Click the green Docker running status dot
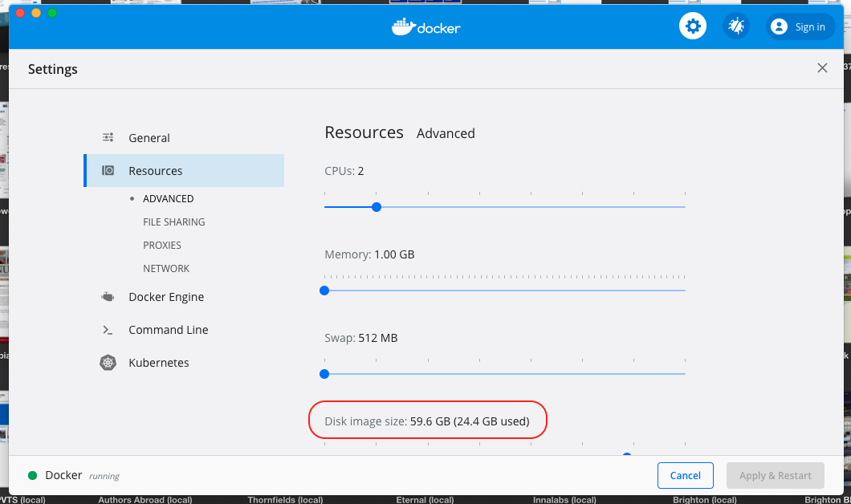Viewport: 851px width, 504px height. pyautogui.click(x=33, y=475)
